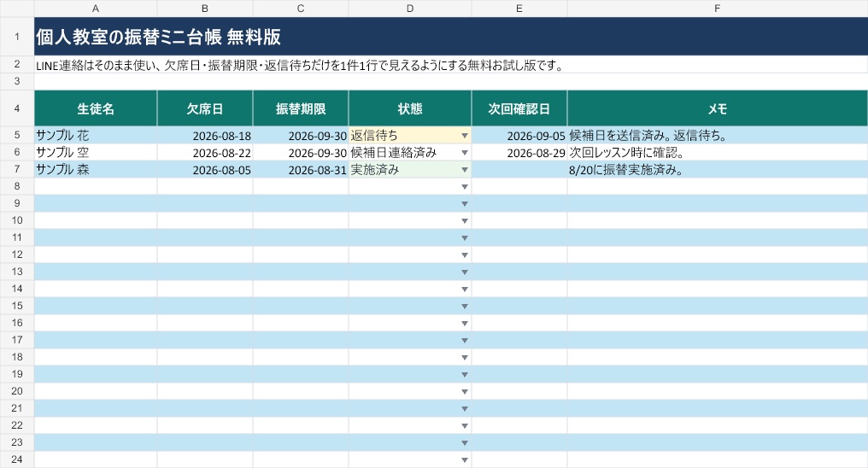
Task: Open status dropdown for サンプル 森 row
Action: 465,170
